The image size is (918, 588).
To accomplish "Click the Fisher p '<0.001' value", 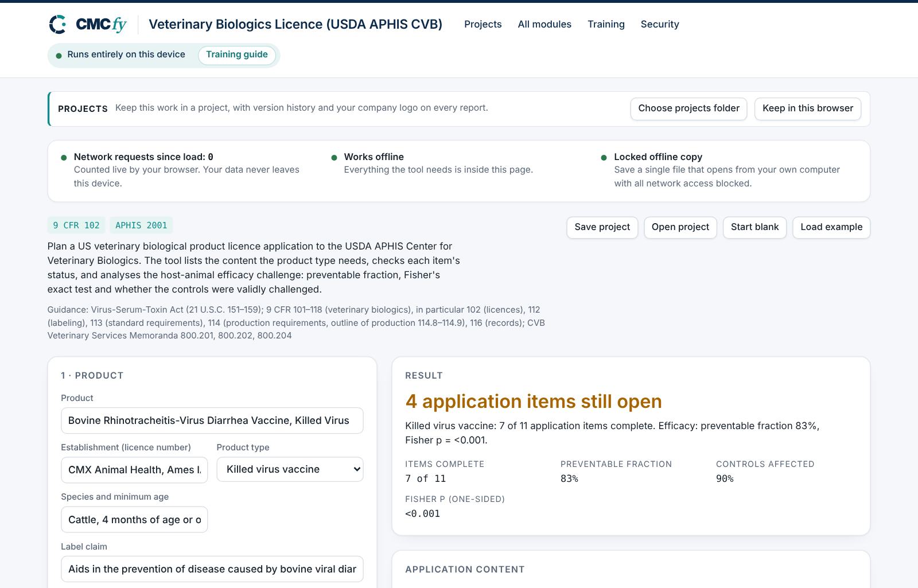I will [x=422, y=513].
